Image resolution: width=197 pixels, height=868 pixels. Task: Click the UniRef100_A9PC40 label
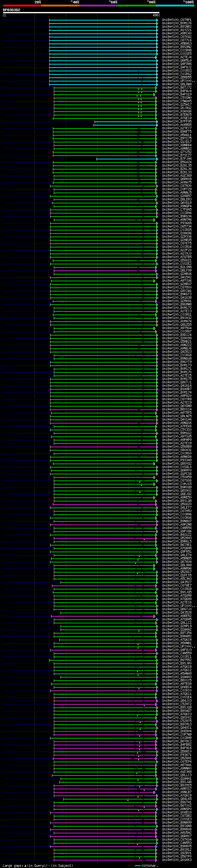[176, 33]
